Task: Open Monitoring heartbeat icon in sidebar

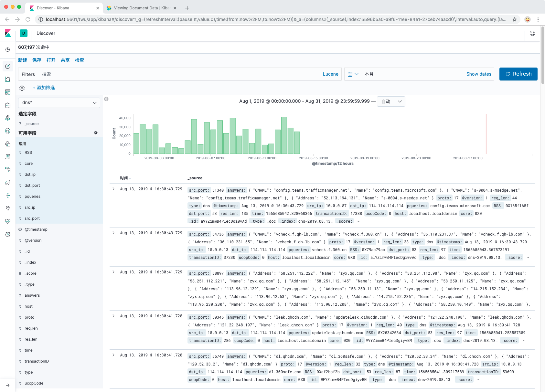Action: point(8,221)
